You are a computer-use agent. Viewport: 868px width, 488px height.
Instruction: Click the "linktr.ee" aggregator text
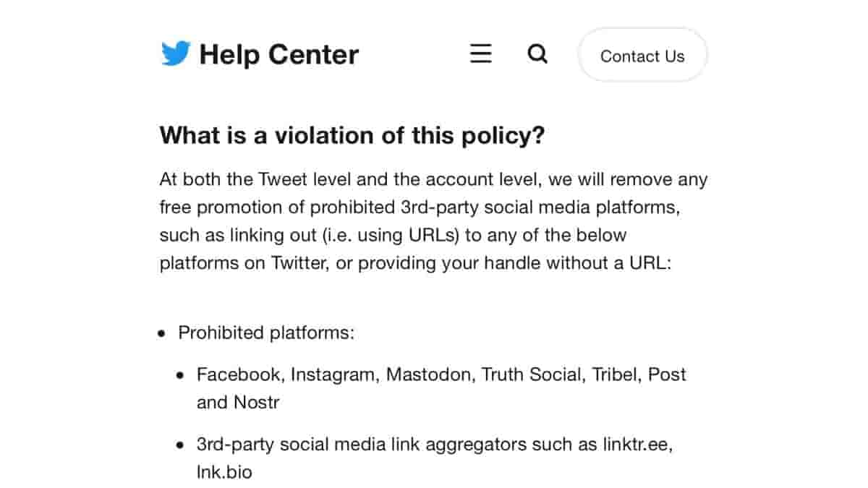click(x=637, y=445)
